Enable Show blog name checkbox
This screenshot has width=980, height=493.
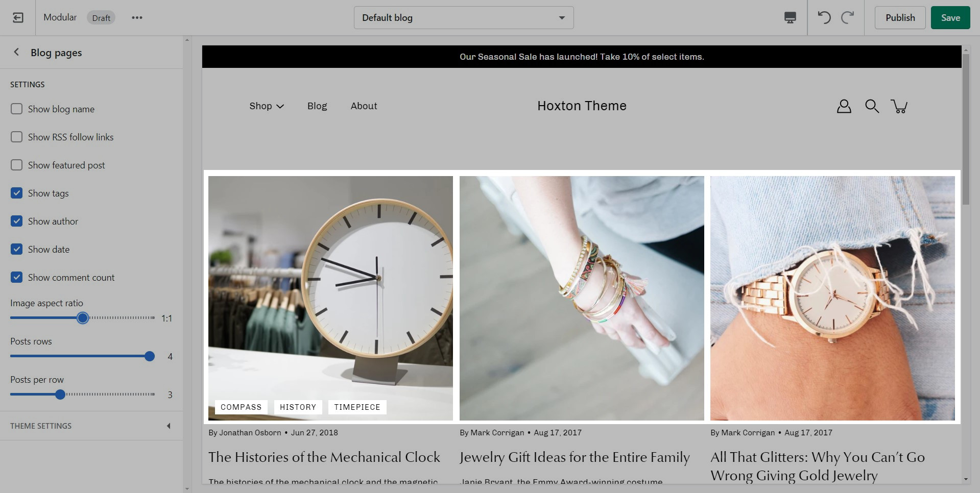17,109
